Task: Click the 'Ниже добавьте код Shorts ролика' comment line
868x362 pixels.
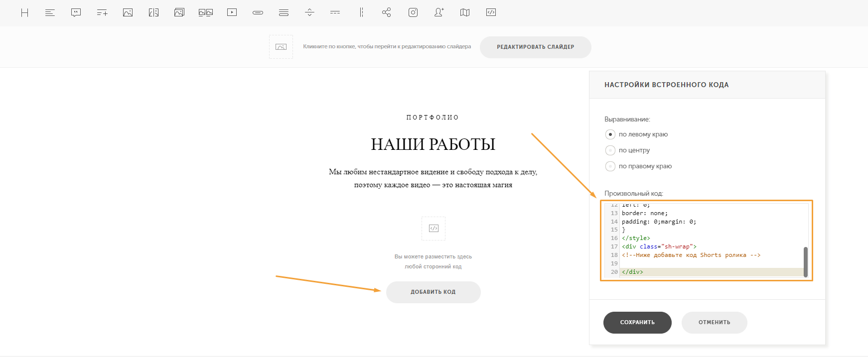Action: [x=691, y=255]
